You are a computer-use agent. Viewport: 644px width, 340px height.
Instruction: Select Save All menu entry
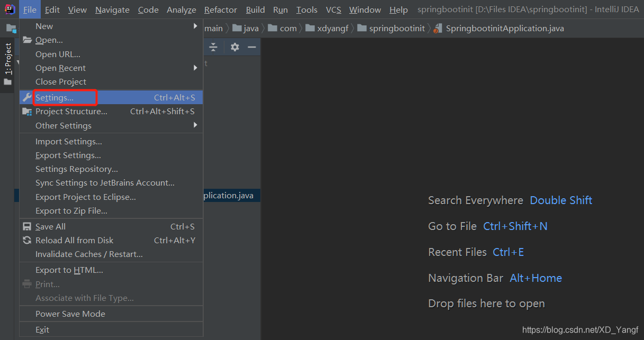point(111,226)
